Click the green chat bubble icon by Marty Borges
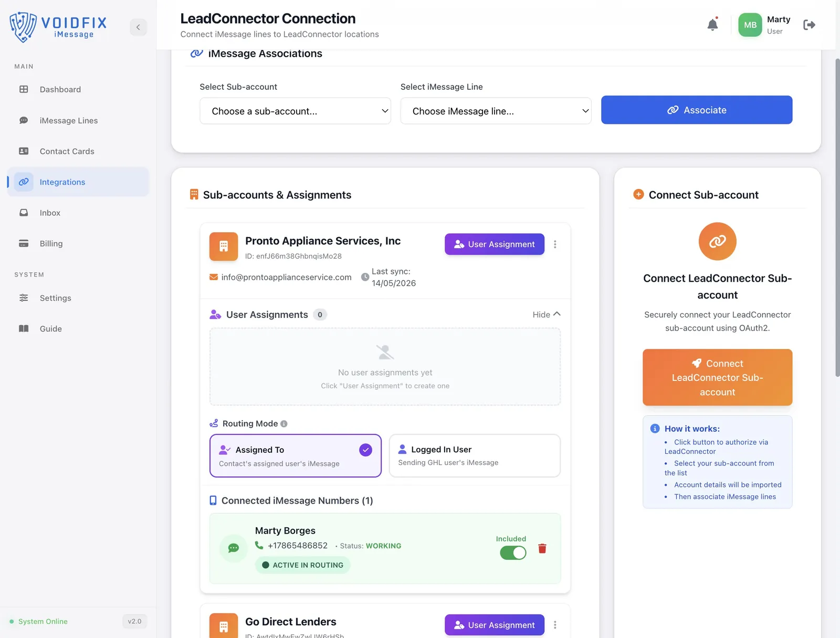Viewport: 840px width, 638px height. (234, 548)
